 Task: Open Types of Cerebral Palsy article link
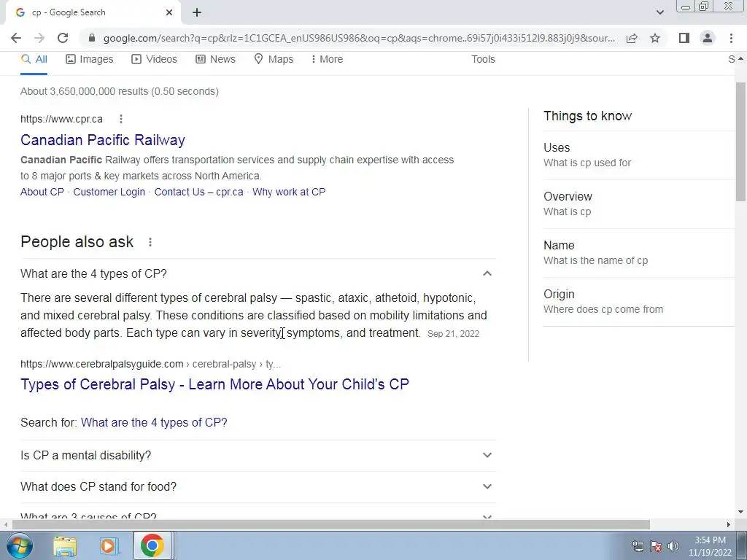coord(214,384)
